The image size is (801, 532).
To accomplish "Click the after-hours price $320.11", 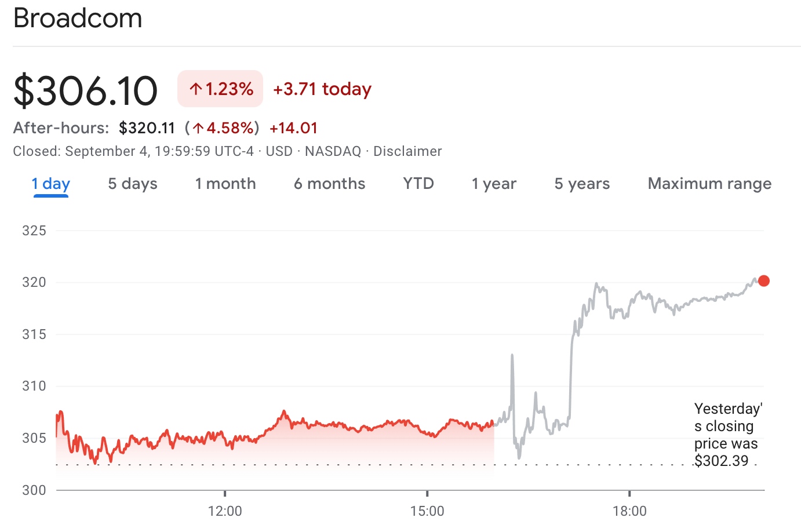I will tap(147, 127).
